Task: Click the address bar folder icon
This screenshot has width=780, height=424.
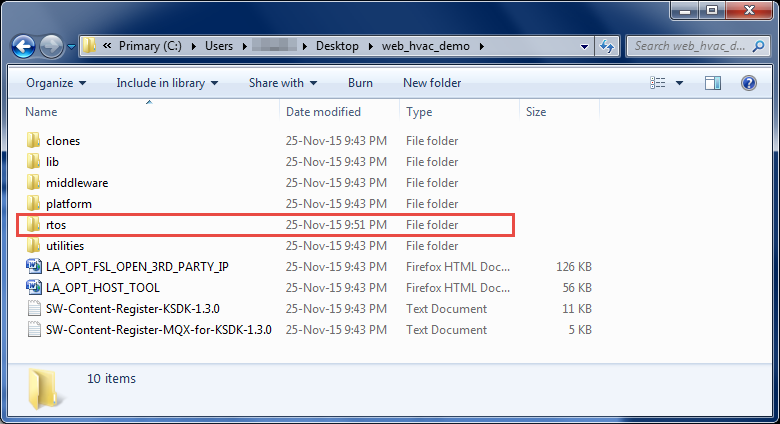Action: tap(89, 46)
